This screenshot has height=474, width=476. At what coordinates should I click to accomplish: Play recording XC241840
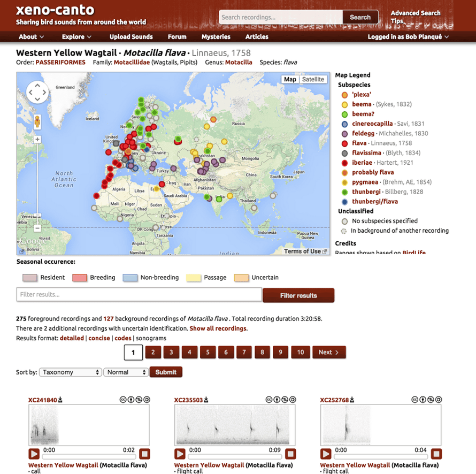coord(34,454)
